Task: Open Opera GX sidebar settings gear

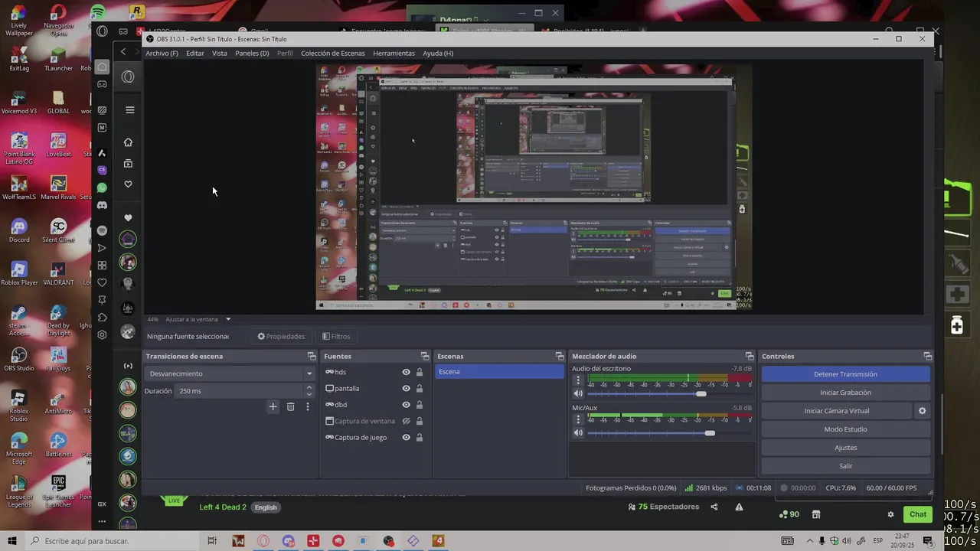Action: coord(102,334)
